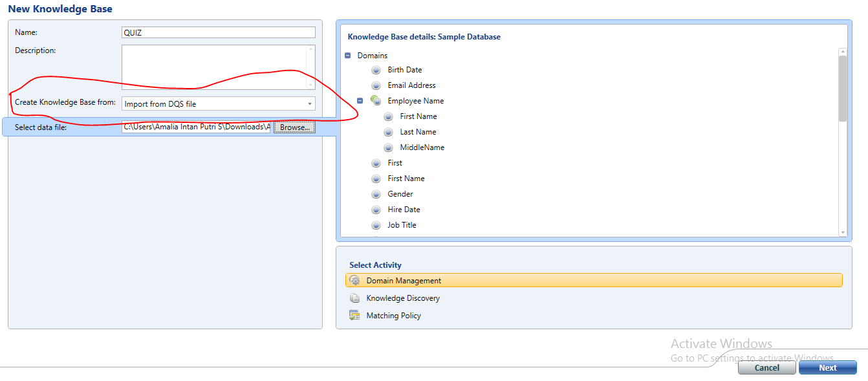Screen dimensions: 868x381
Task: Click the Next button
Action: 827,367
